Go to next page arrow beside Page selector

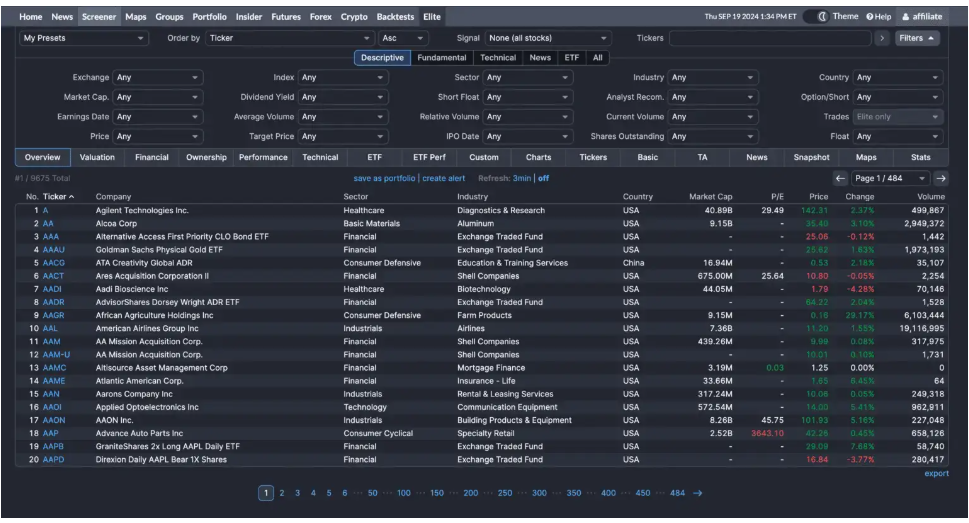941,178
